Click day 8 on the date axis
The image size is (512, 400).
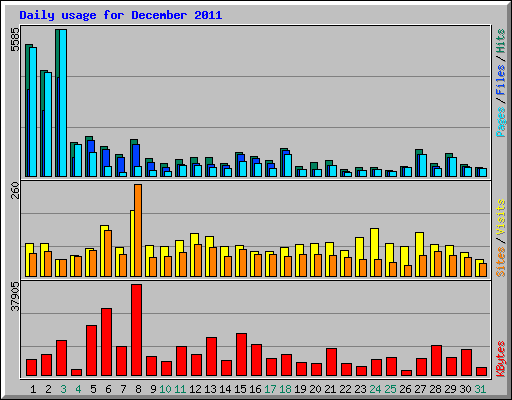[138, 389]
